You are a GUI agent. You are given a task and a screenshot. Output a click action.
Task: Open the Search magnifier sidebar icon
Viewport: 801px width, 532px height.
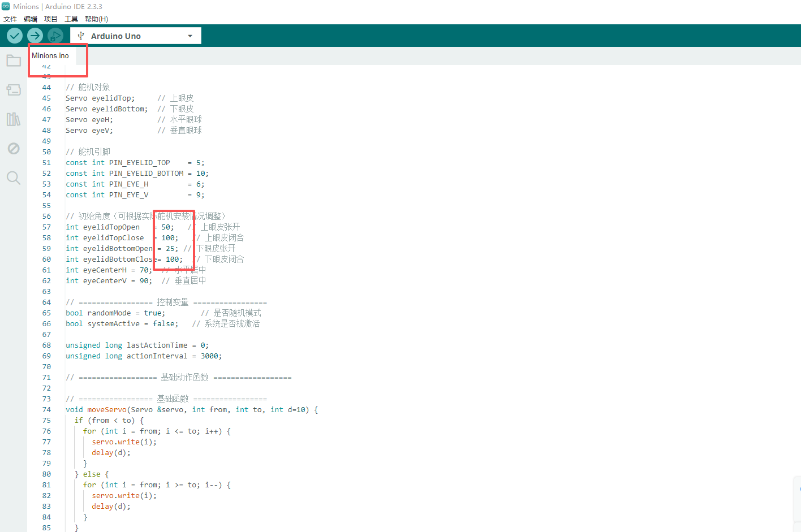[14, 178]
